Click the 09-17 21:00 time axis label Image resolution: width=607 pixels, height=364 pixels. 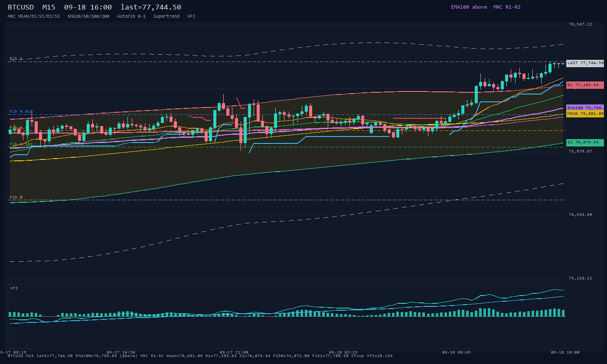point(234,352)
